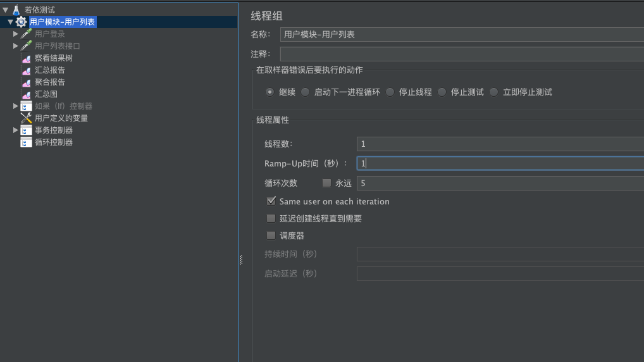Viewport: 644px width, 362px height.
Task: Select 循环控制器 in the tree
Action: coord(54,142)
